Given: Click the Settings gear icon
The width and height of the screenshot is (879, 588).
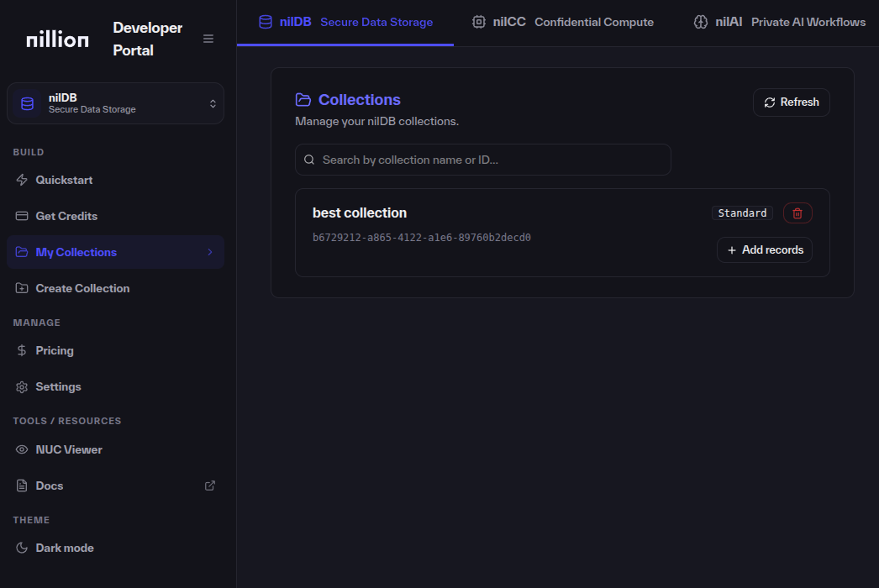Looking at the screenshot, I should [x=21, y=386].
